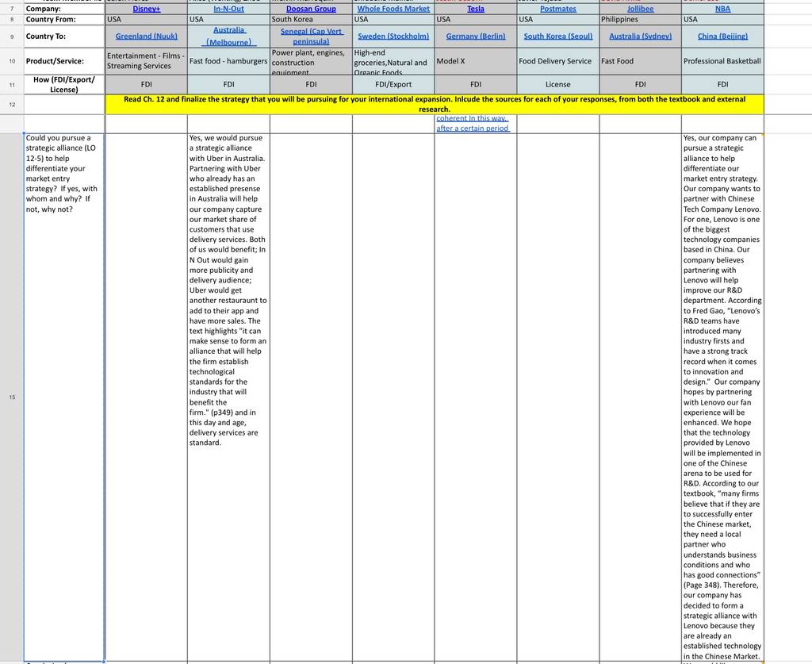Open the Germany (Berlin) link
812x664 pixels.
click(476, 36)
